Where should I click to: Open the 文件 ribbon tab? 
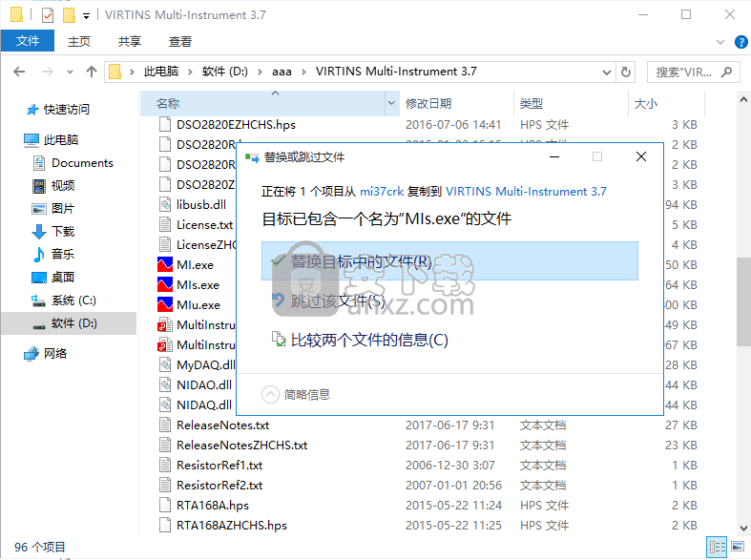(x=28, y=41)
